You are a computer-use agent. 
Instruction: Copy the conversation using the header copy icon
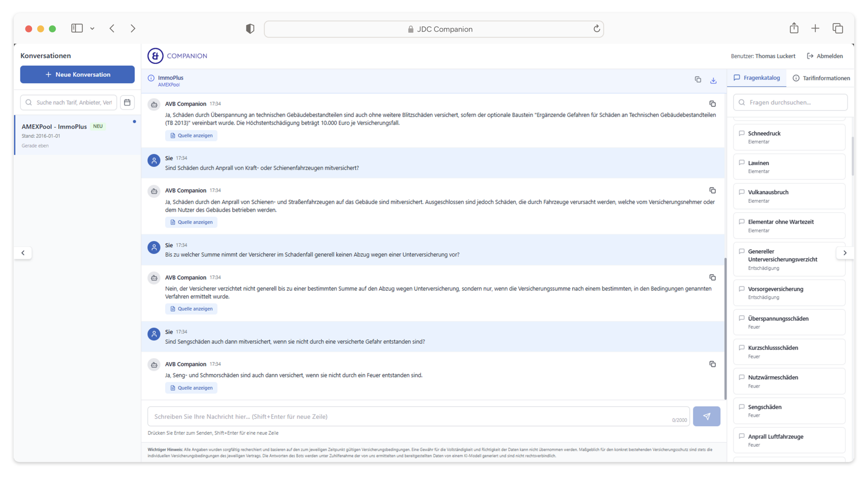(697, 79)
